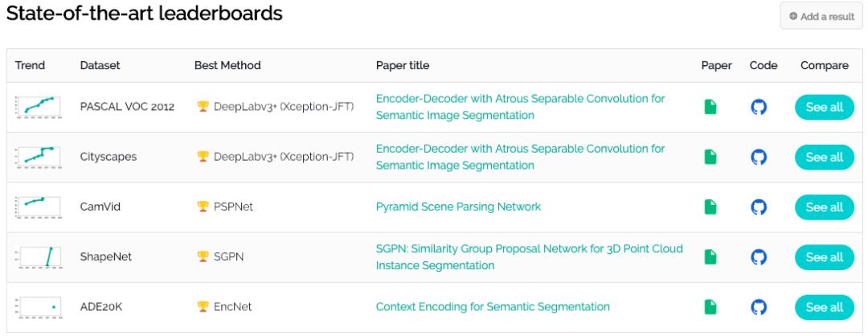Screen dimensions: 868x336
Task: Open Context Encoding for Semantic Segmentation link
Action: [x=493, y=307]
